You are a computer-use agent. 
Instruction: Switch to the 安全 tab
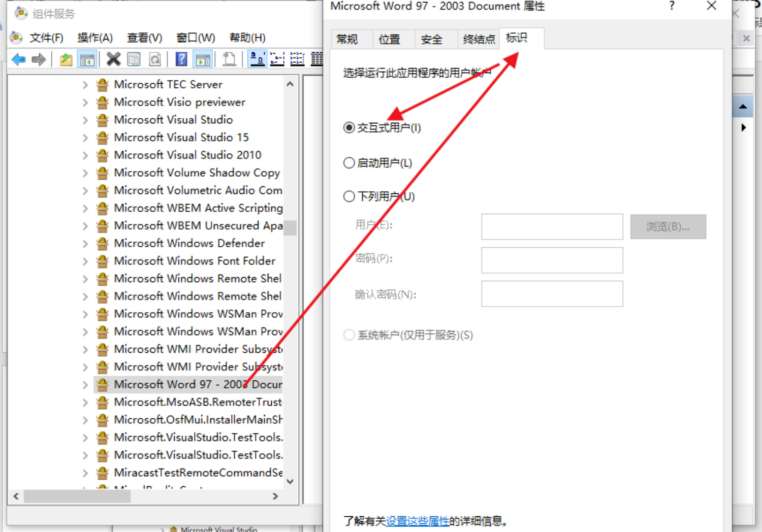[432, 40]
